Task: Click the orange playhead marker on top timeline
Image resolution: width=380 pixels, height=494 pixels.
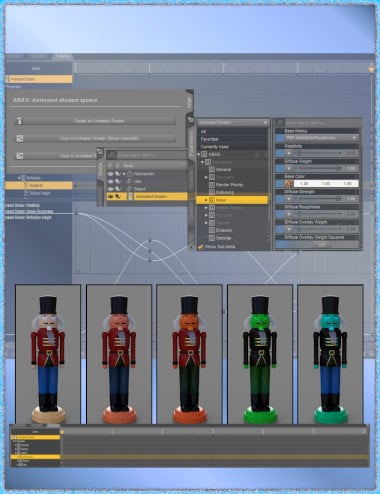Action: tap(371, 69)
